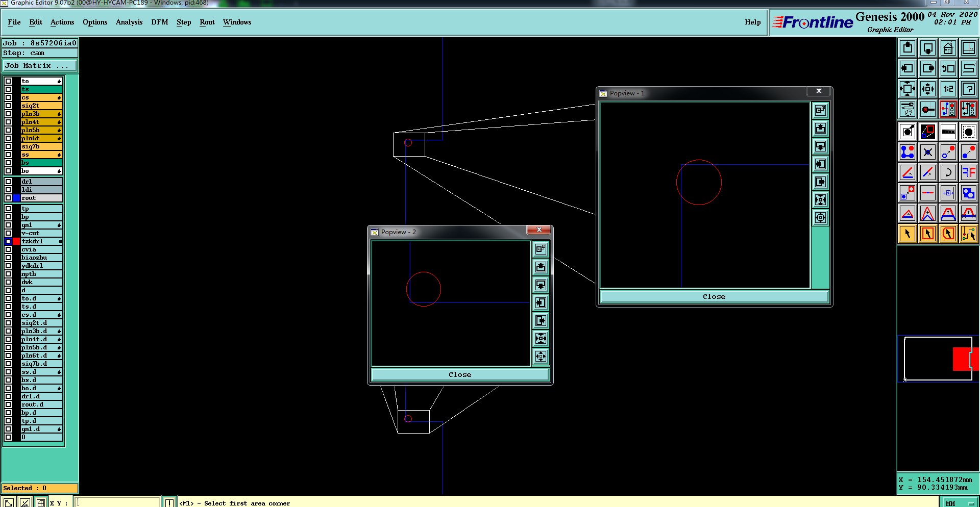Click the net-select arrow tool
The image size is (980, 507).
click(x=969, y=234)
